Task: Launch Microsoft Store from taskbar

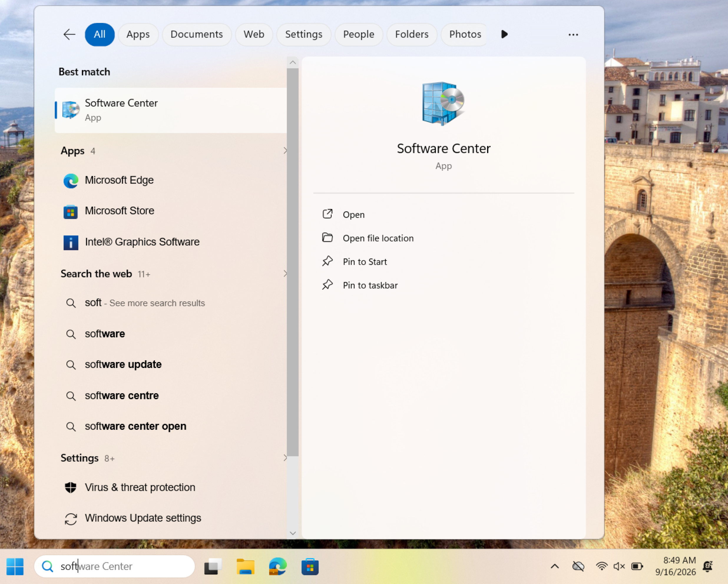Action: [310, 566]
